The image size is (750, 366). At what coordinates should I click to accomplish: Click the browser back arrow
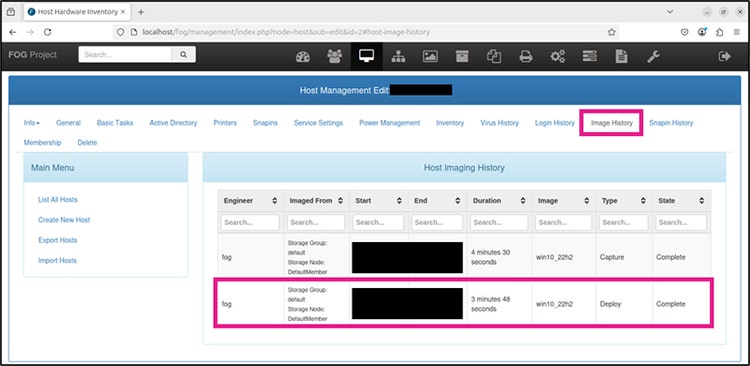click(x=13, y=32)
